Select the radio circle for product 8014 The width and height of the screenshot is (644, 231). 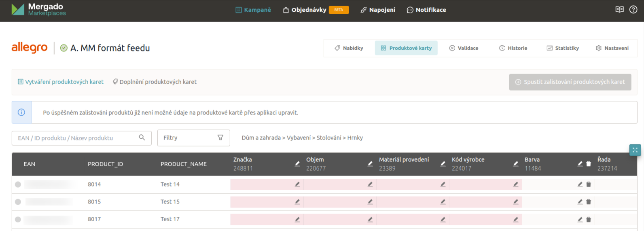click(18, 184)
